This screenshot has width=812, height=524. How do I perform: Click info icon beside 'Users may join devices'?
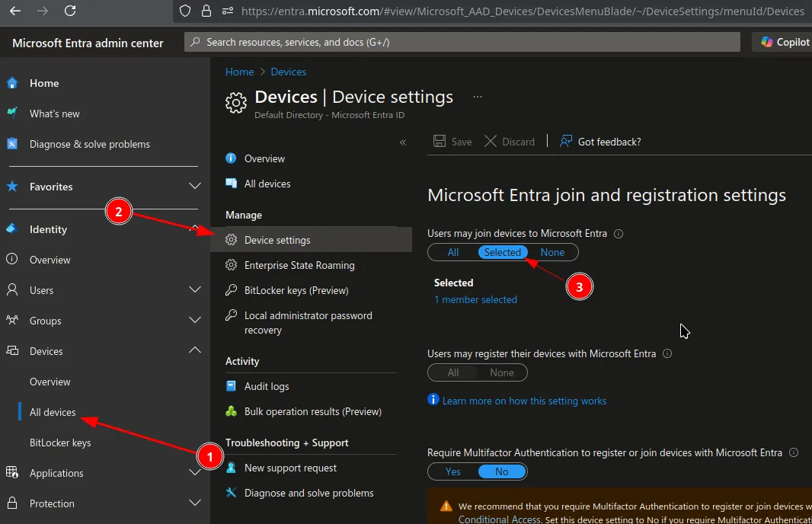[619, 234]
